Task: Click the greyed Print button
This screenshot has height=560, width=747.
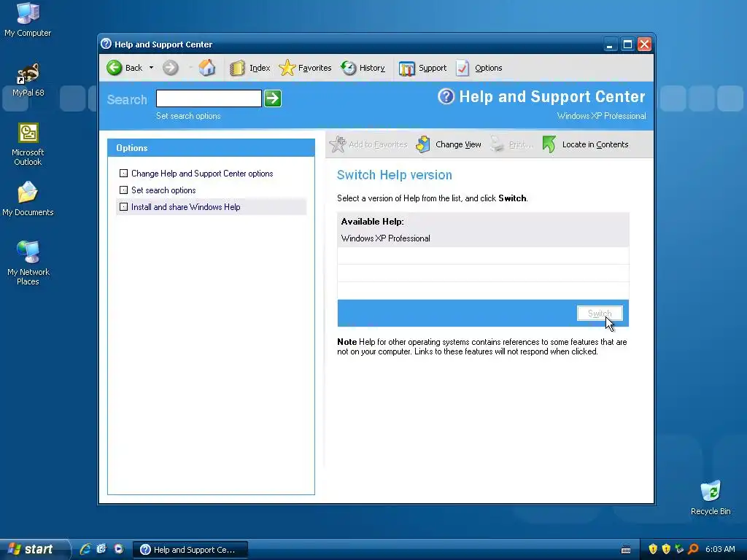Action: pyautogui.click(x=512, y=144)
